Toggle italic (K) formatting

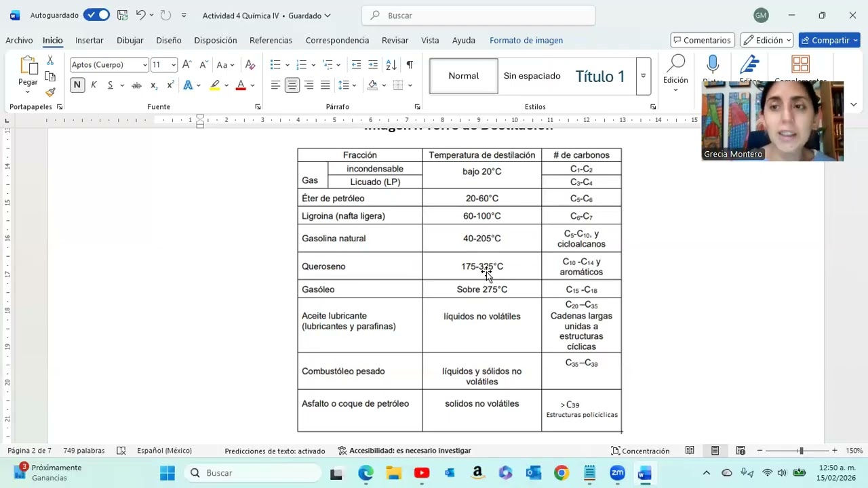pos(94,85)
